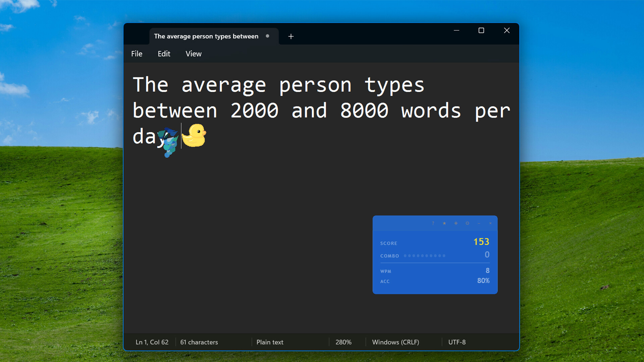Add a new Notepad tab
This screenshot has width=644, height=362.
tap(291, 36)
